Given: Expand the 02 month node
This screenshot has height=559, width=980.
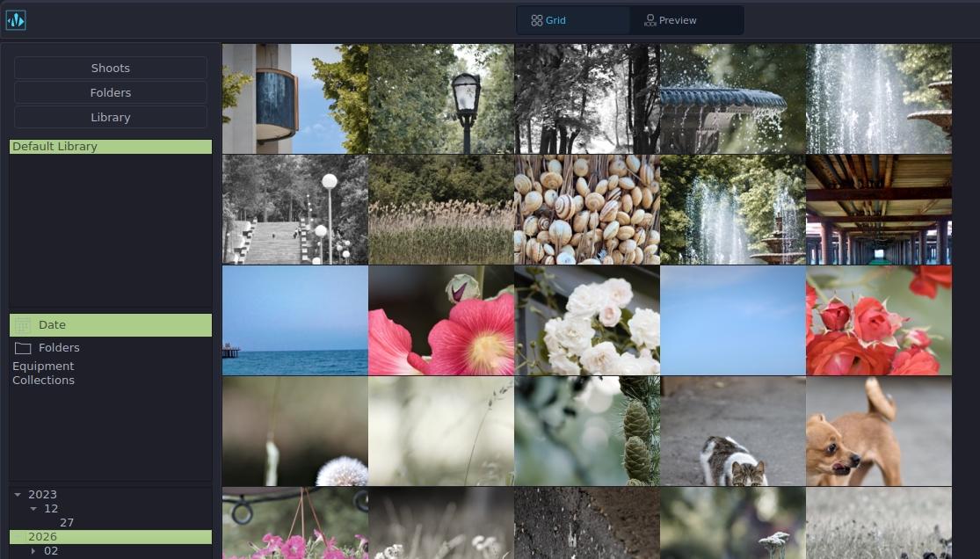Looking at the screenshot, I should (x=33, y=551).
